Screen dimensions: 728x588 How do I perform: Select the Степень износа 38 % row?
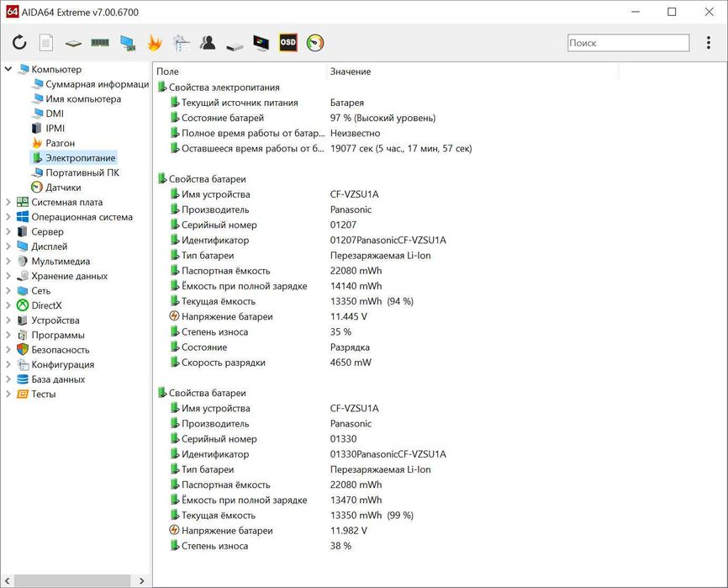tap(261, 546)
